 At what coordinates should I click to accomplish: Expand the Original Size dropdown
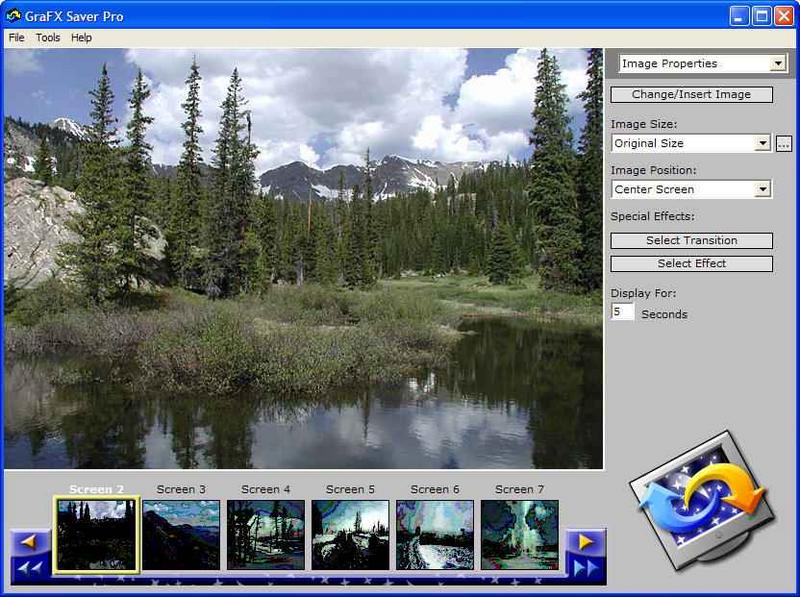click(762, 143)
